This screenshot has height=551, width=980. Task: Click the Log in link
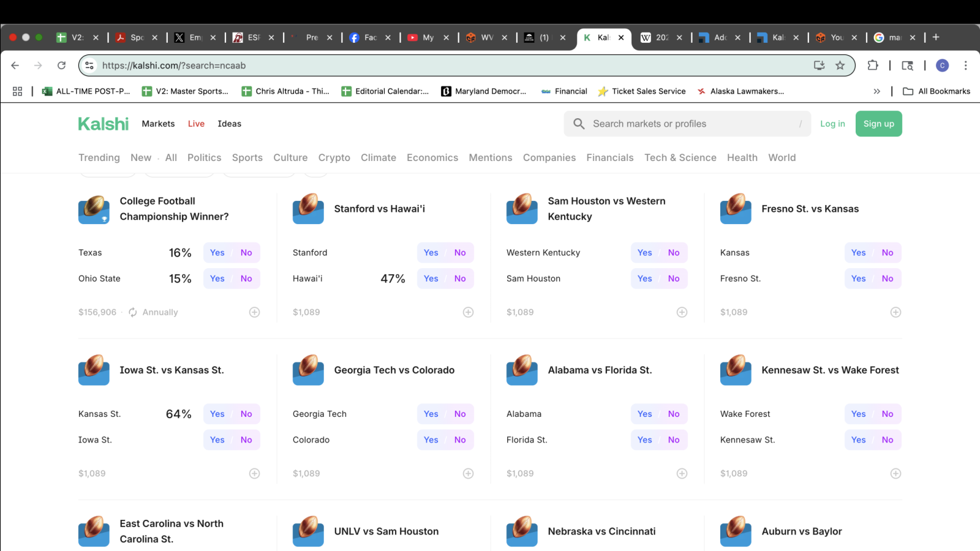(x=832, y=124)
